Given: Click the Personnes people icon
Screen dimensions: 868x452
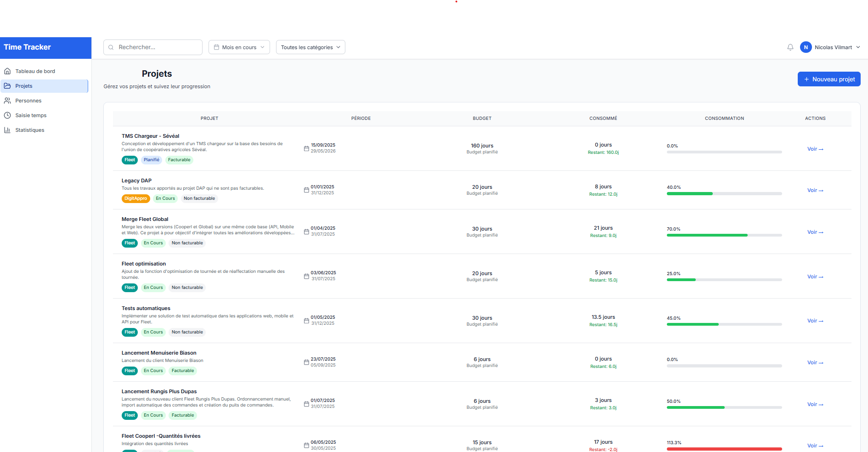Looking at the screenshot, I should [8, 100].
